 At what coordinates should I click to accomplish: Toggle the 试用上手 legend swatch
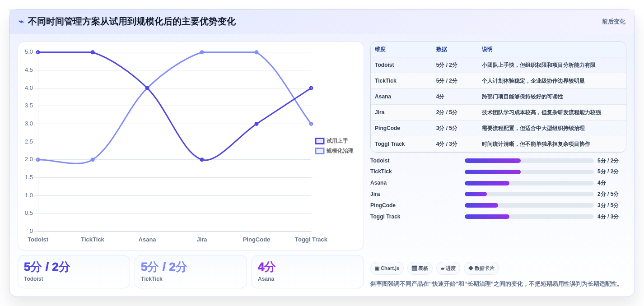(x=320, y=141)
